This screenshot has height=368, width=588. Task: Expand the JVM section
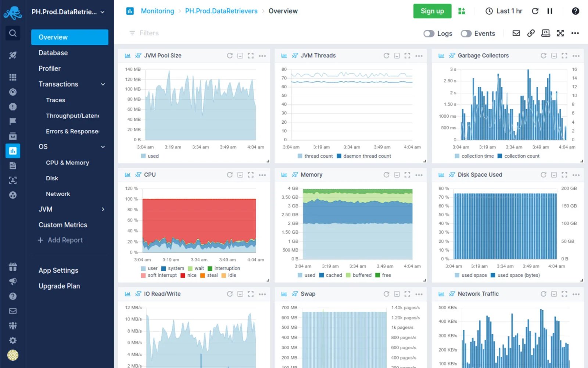(x=103, y=209)
